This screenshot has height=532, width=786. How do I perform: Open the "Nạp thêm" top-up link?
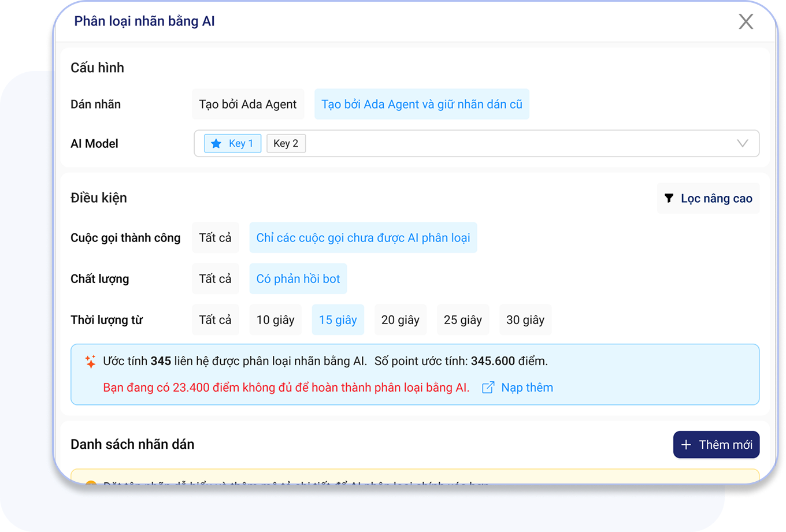(x=518, y=388)
